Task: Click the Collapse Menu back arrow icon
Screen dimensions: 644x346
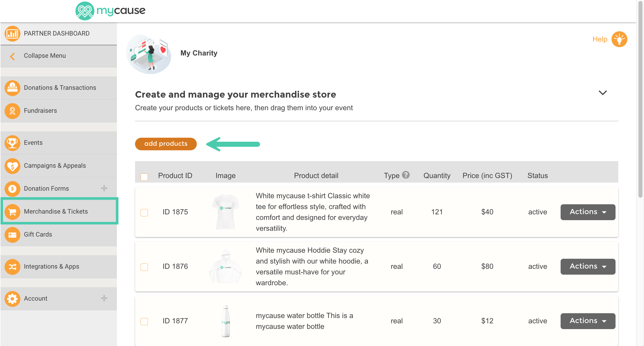Action: tap(12, 56)
